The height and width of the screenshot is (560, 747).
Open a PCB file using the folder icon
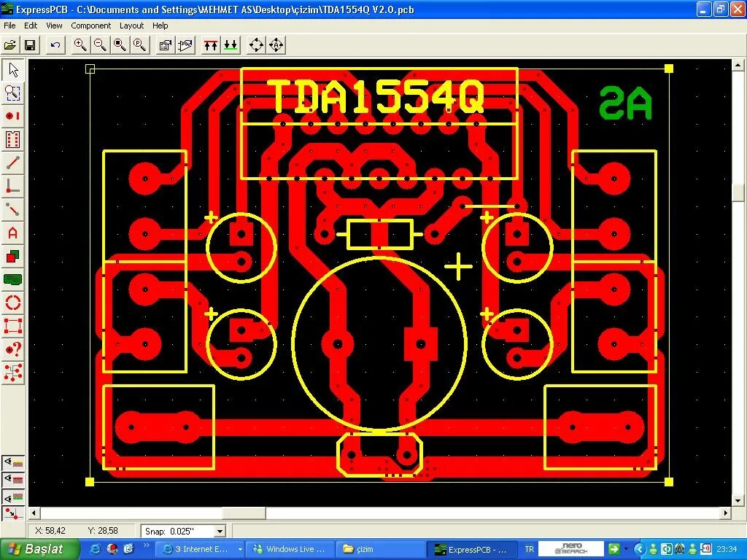click(10, 45)
